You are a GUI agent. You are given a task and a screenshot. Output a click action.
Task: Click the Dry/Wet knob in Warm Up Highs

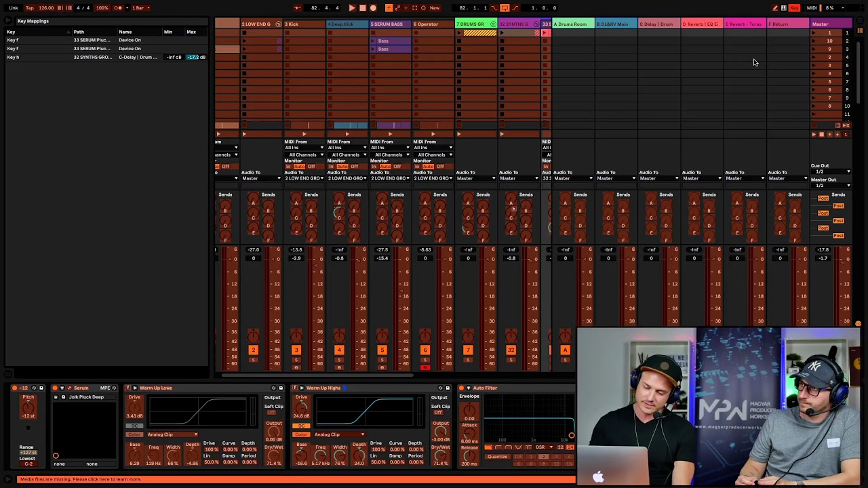440,456
